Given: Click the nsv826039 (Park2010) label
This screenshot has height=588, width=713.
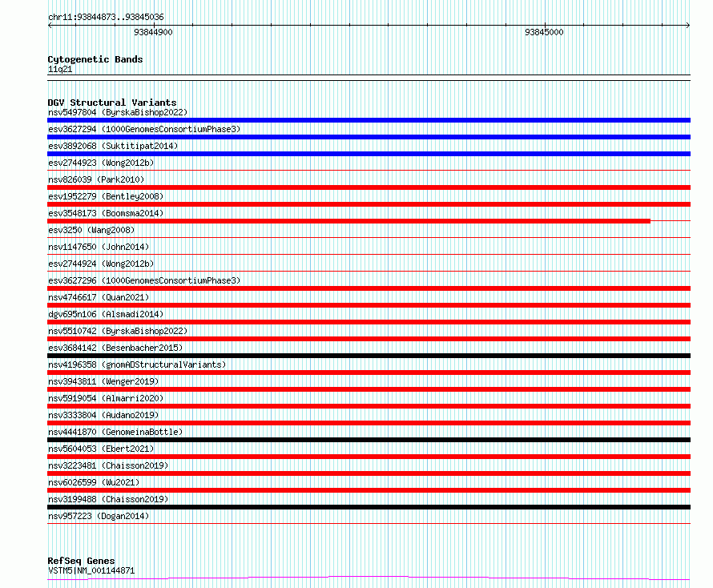Looking at the screenshot, I should pos(96,179).
